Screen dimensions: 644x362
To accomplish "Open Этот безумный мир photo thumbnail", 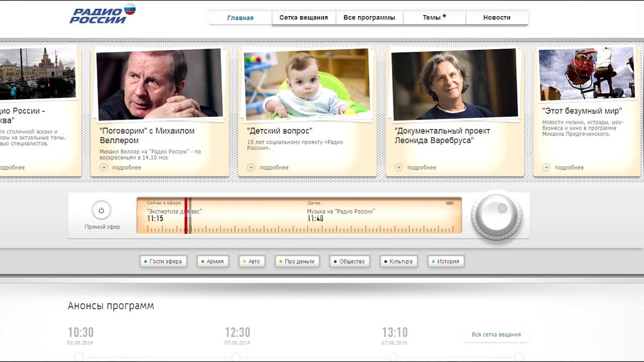I will tap(587, 73).
